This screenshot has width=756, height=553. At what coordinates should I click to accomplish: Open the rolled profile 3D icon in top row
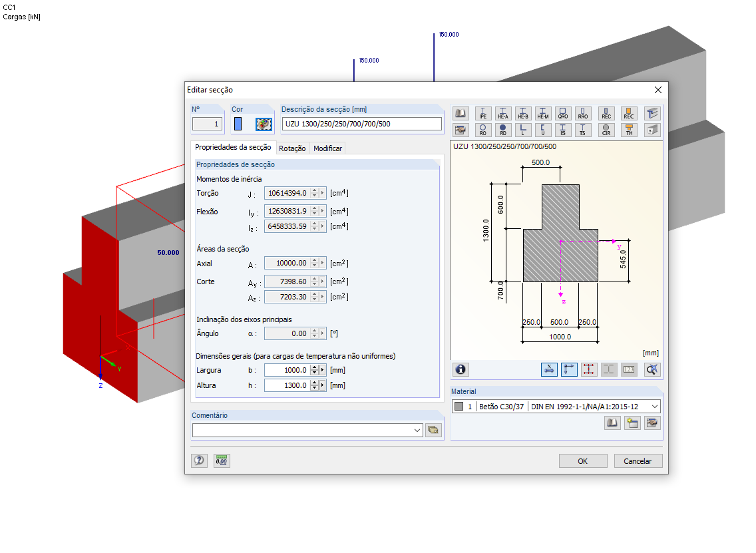click(x=652, y=113)
